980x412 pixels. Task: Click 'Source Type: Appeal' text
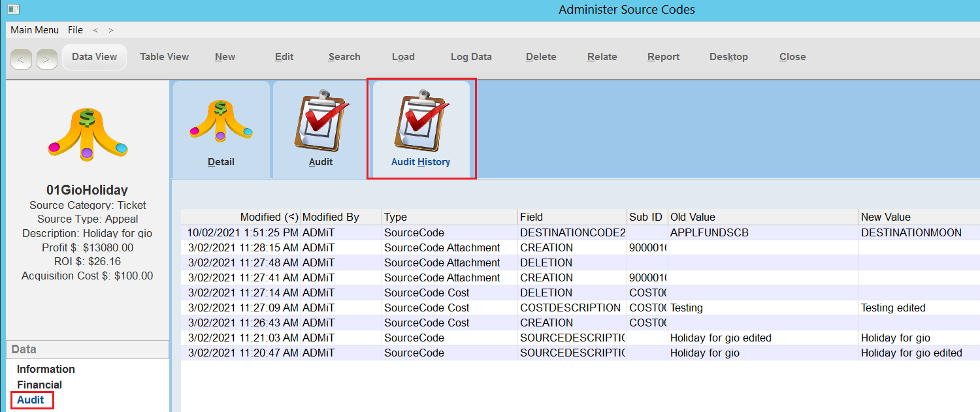pyautogui.click(x=88, y=219)
